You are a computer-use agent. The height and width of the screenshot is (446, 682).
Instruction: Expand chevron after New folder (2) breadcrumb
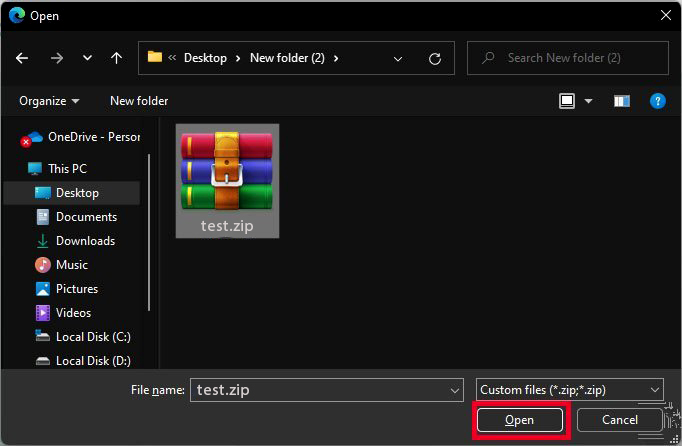(x=336, y=58)
